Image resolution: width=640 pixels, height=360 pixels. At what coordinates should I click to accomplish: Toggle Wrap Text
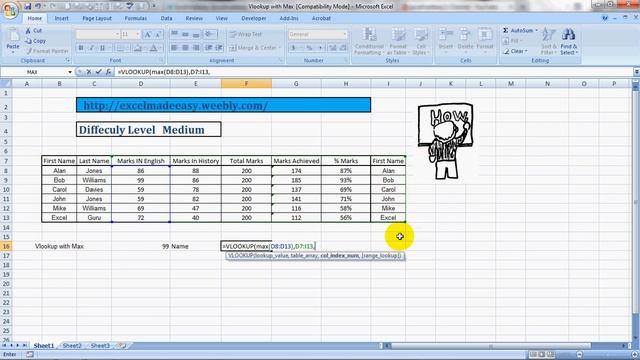coord(245,34)
